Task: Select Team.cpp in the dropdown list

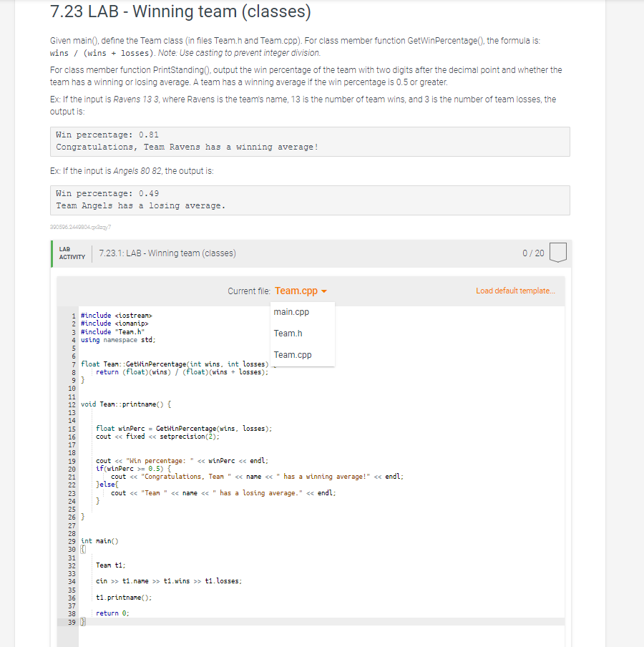Action: (x=293, y=355)
